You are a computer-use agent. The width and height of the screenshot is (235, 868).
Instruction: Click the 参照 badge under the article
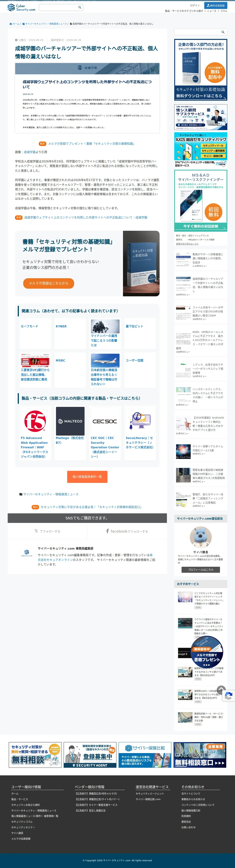[x=18, y=217]
